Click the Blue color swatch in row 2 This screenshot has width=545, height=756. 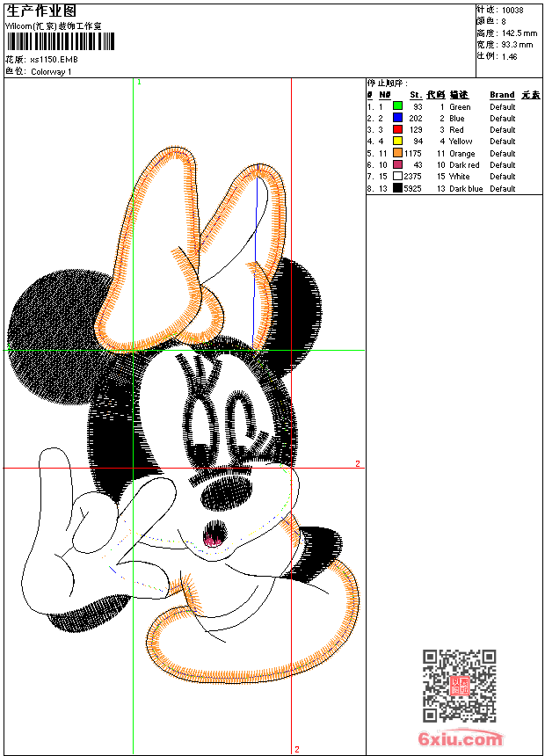click(397, 117)
